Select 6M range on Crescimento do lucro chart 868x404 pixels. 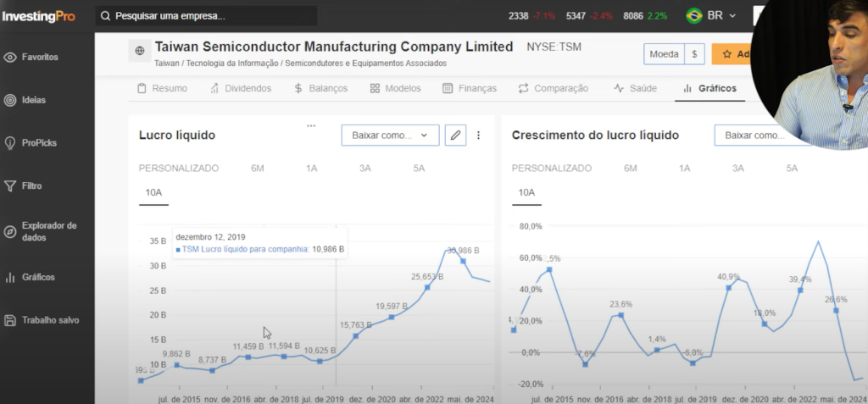[x=631, y=169]
